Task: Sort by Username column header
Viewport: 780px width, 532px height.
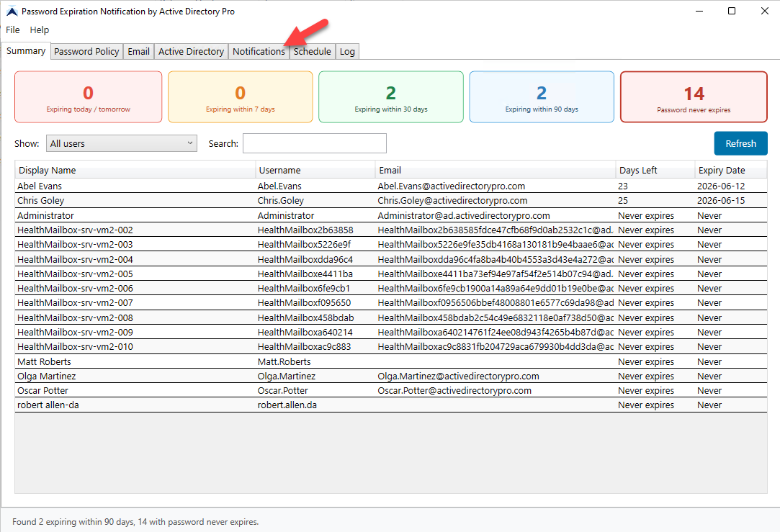Action: tap(315, 170)
